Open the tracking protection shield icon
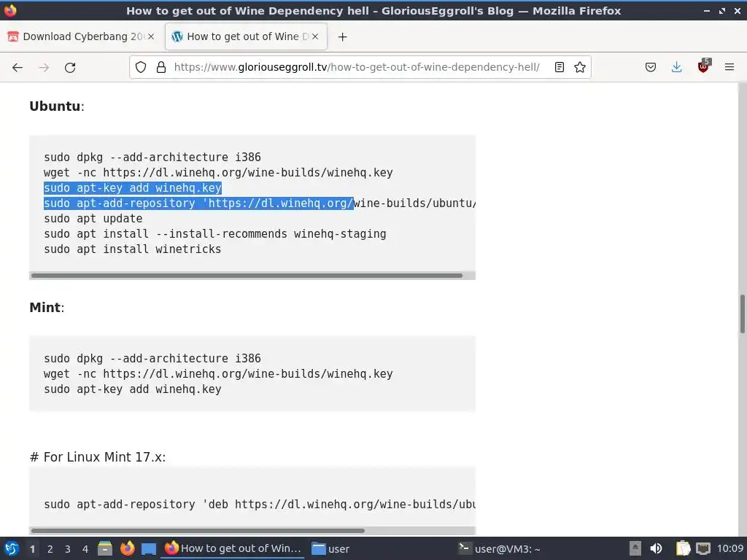747x560 pixels. tap(141, 67)
